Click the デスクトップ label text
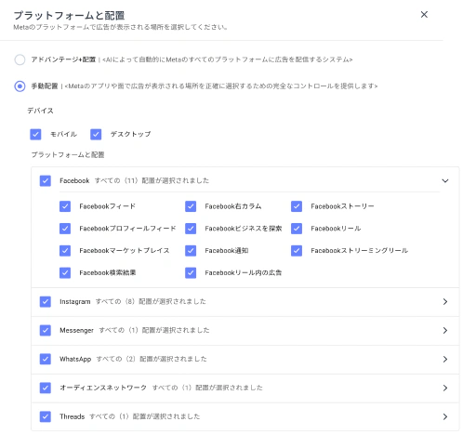The width and height of the screenshot is (476, 448). [x=130, y=135]
